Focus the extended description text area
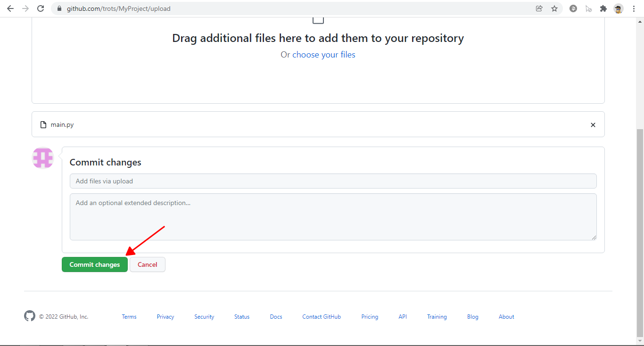Screen dimensions: 644x346 point(333,217)
